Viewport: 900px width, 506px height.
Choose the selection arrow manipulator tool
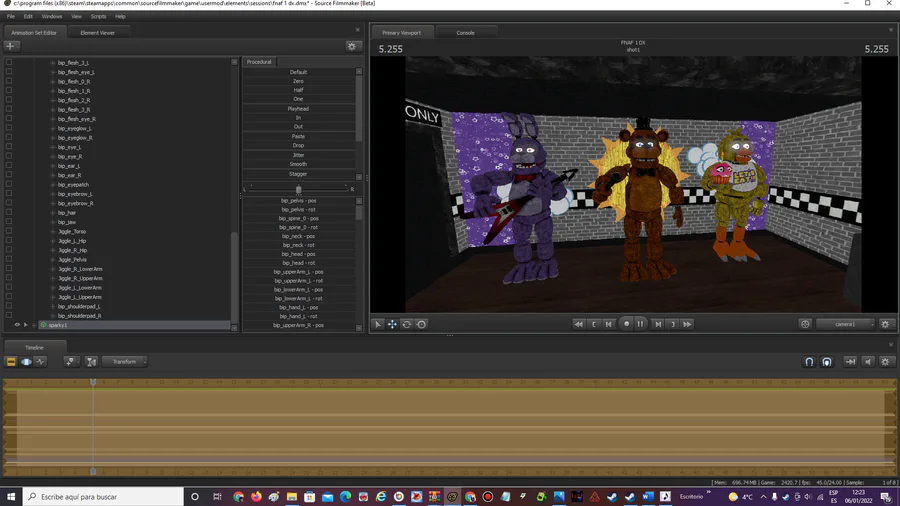pos(378,324)
